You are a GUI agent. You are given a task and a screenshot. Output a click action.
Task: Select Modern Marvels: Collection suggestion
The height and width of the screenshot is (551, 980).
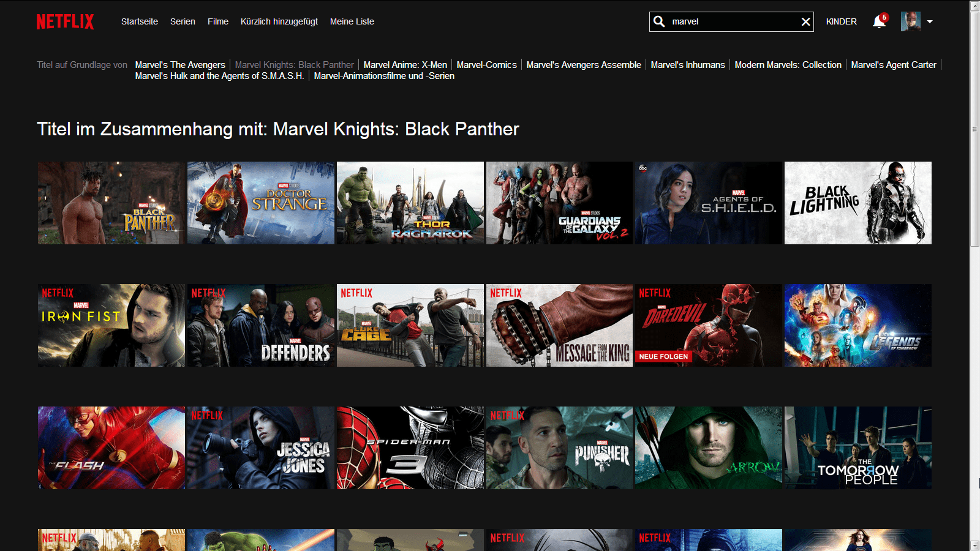tap(788, 65)
